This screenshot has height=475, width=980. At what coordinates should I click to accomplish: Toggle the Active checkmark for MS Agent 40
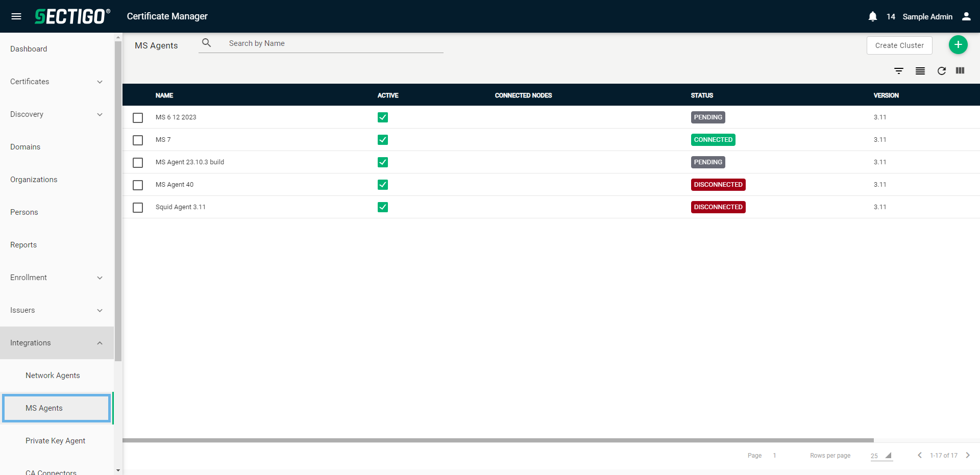tap(383, 185)
